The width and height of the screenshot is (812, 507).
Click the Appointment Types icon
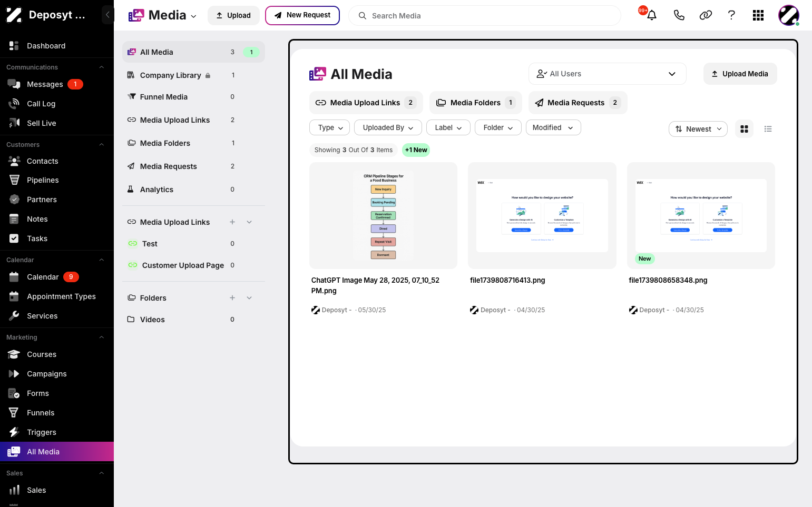[14, 296]
